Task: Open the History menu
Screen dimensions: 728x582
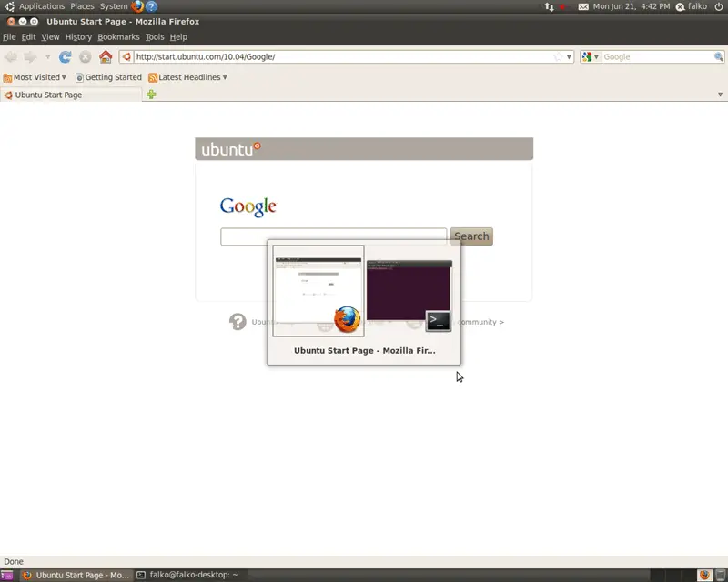Action: tap(78, 37)
